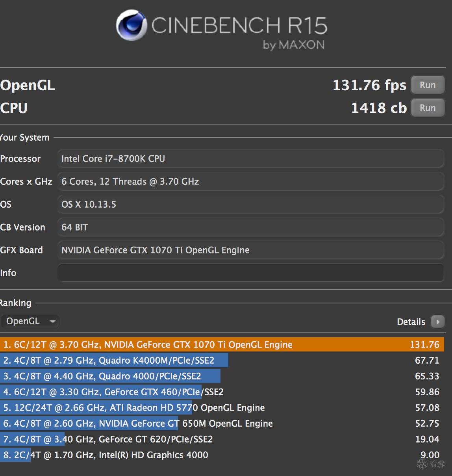Select ranking row 8 Intel HD Graphics 4000

point(222,455)
